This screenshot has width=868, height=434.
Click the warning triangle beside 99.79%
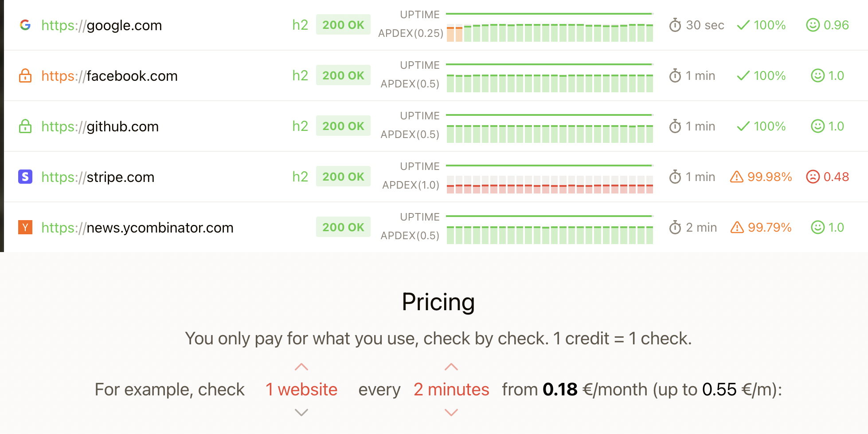(737, 227)
